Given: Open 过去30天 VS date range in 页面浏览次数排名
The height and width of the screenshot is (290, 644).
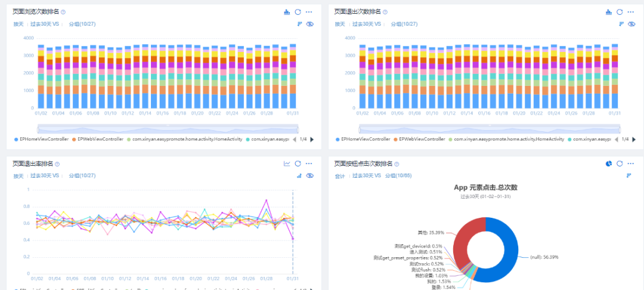Looking at the screenshot, I should pyautogui.click(x=45, y=24).
